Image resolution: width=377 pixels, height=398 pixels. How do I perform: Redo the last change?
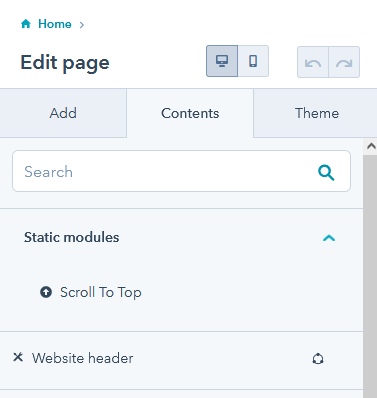pos(344,62)
